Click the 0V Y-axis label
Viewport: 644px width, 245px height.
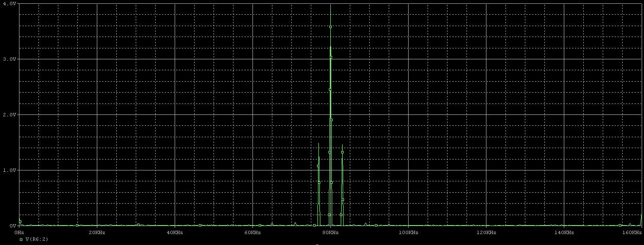click(12, 226)
